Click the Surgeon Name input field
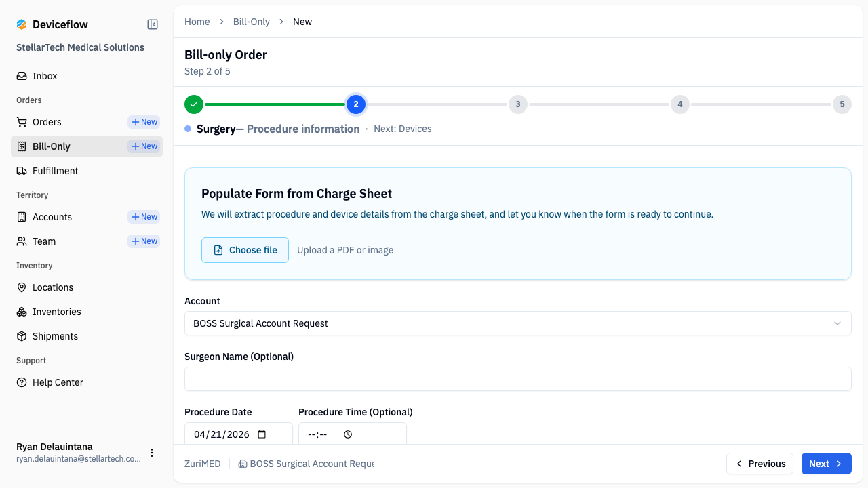Image resolution: width=868 pixels, height=488 pixels. pos(517,379)
